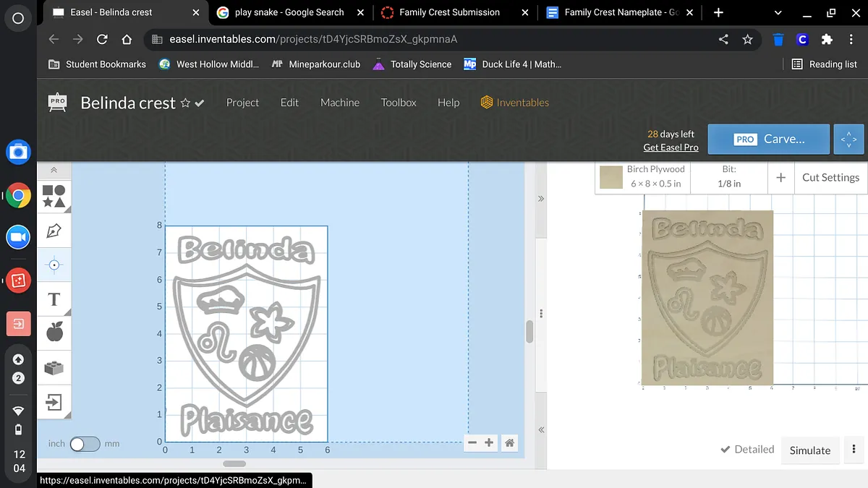Click the Get Easel Pro link
Viewport: 868px width, 488px height.
pyautogui.click(x=671, y=147)
